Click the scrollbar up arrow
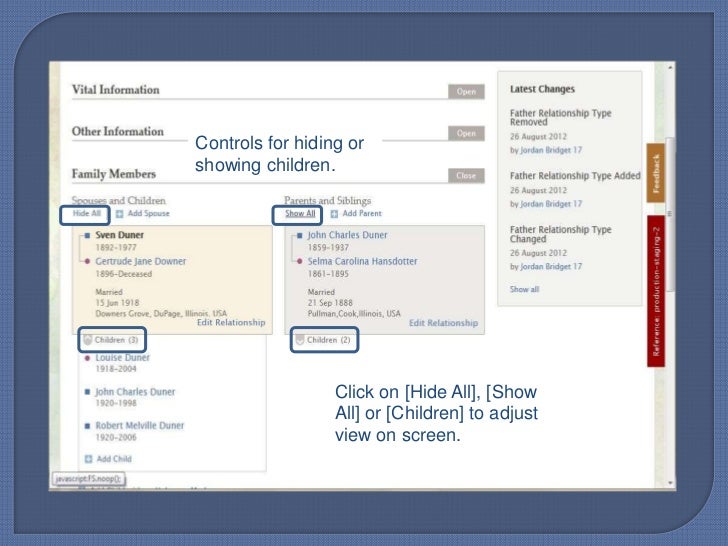The height and width of the screenshot is (546, 728). (x=670, y=67)
